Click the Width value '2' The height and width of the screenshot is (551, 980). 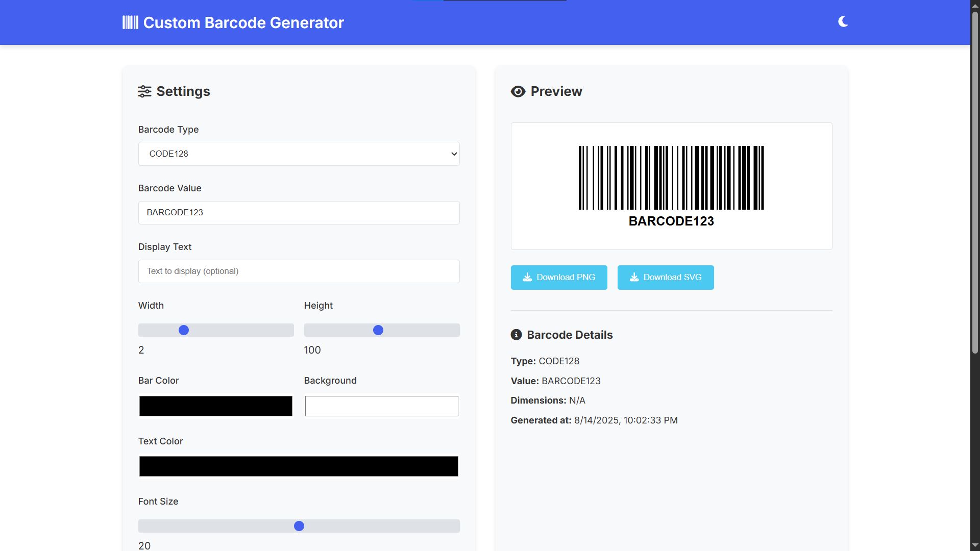click(x=141, y=350)
